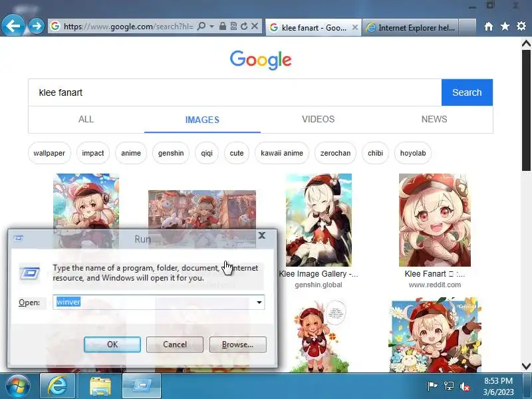
Task: View security report via the lock icon
Action: coord(223,26)
